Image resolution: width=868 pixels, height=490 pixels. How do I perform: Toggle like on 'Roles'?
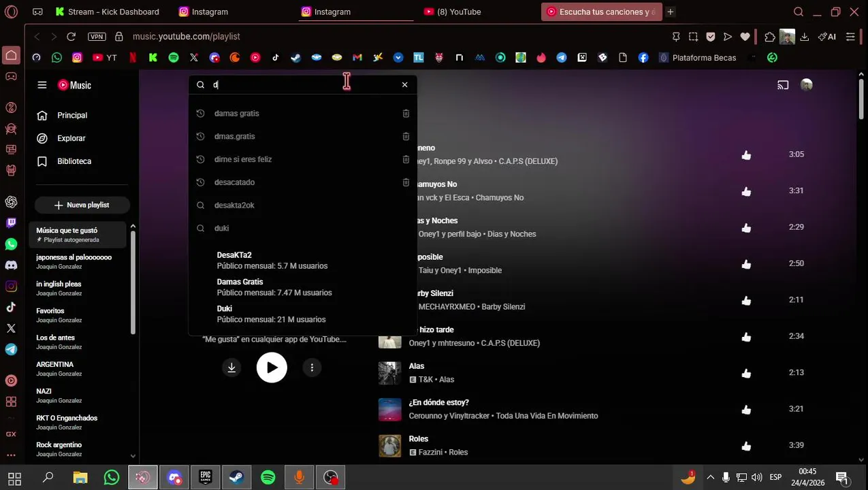746,446
